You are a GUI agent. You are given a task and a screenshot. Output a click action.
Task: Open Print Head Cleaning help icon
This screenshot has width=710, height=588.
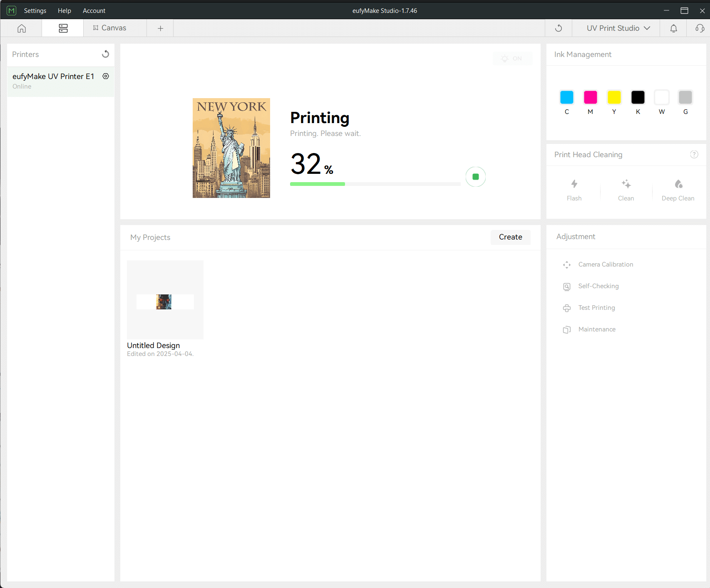(x=694, y=154)
